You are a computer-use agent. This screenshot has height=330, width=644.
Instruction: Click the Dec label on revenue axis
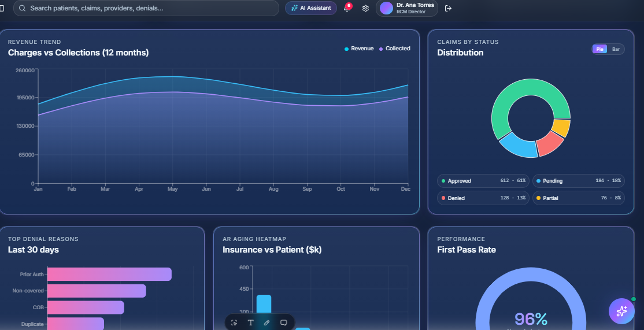tap(405, 189)
